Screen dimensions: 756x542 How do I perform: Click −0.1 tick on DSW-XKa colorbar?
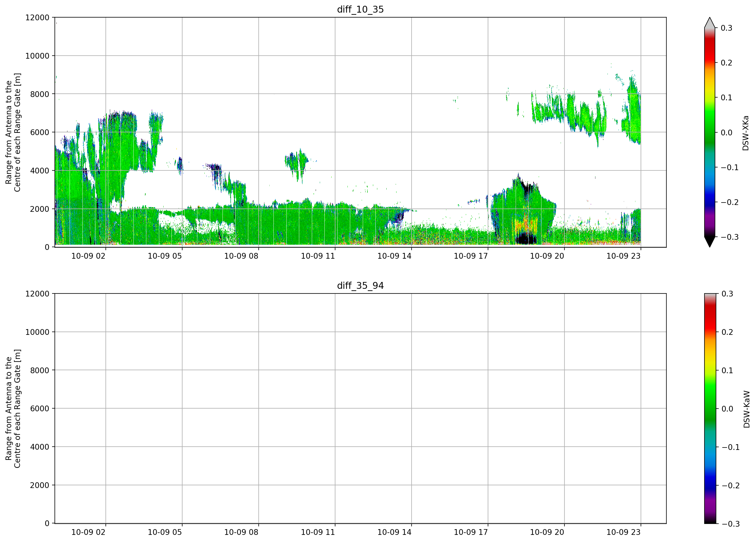(x=730, y=167)
